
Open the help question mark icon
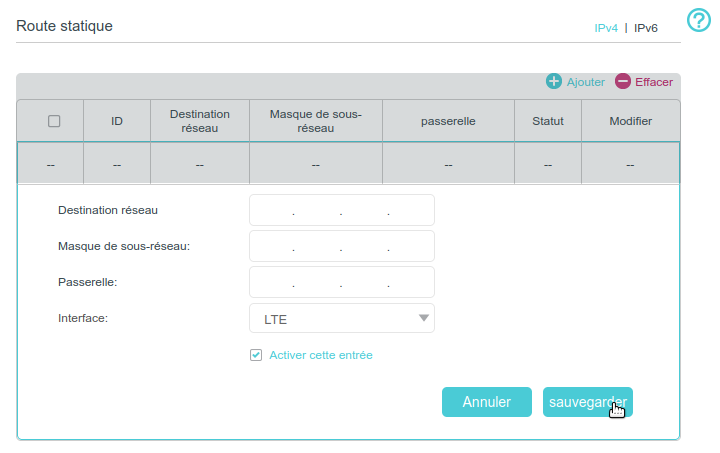[x=699, y=21]
